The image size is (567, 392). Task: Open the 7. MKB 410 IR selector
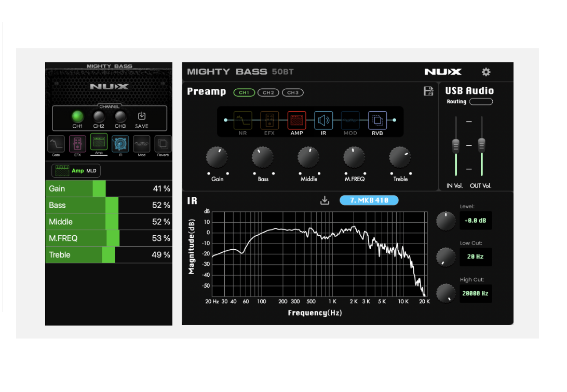coord(369,200)
